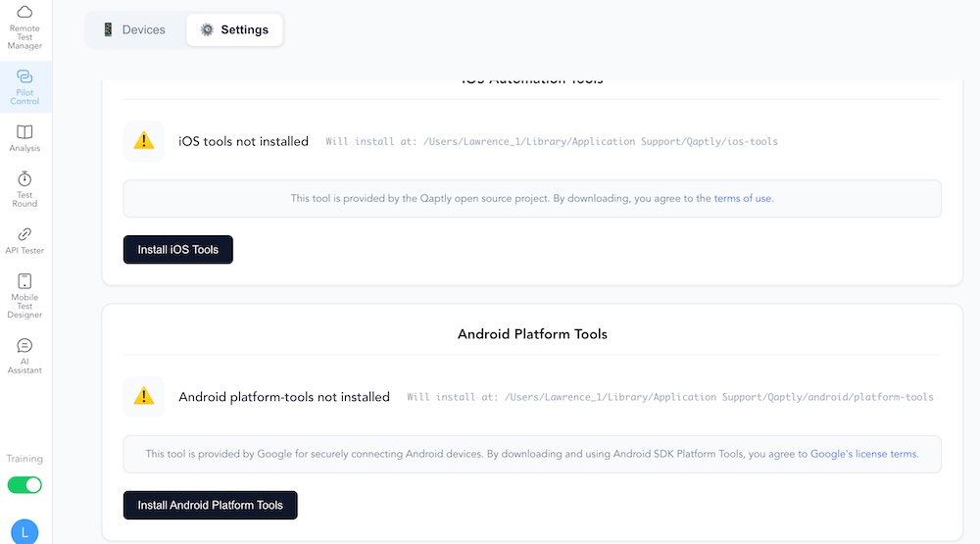Click the gear icon on Settings tab
Screen dimensions: 980x544
207,29
